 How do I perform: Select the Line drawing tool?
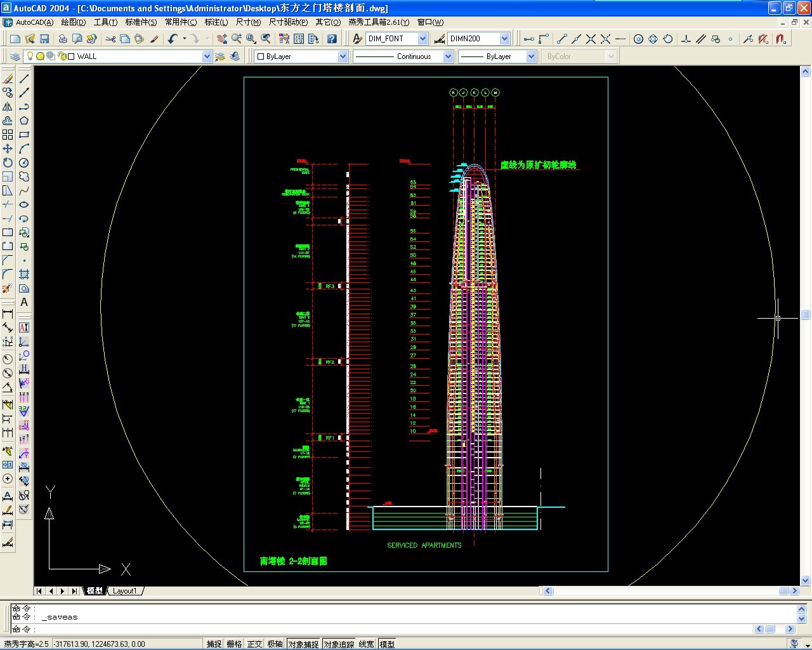[x=24, y=79]
